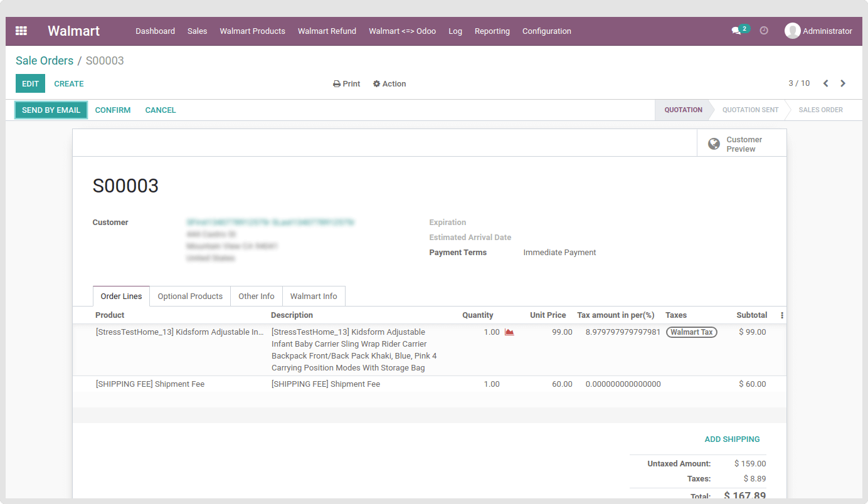Switch to the Walmart Info tab
Viewport: 868px width, 504px height.
click(314, 297)
